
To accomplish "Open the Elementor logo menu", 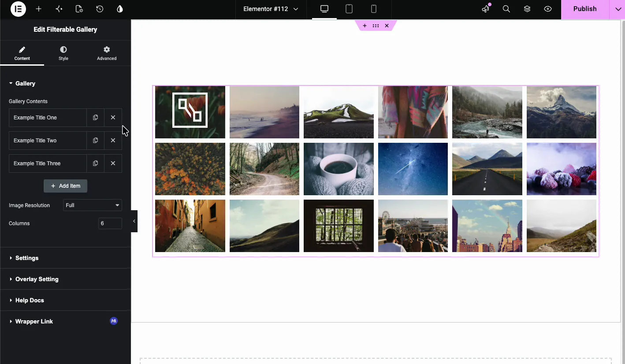I will 18,9.
